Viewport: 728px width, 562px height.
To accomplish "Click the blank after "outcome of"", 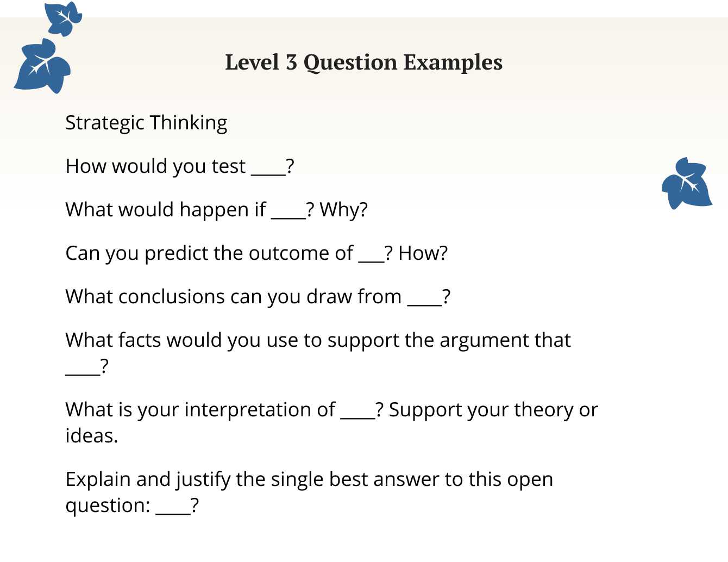I will pos(371,259).
